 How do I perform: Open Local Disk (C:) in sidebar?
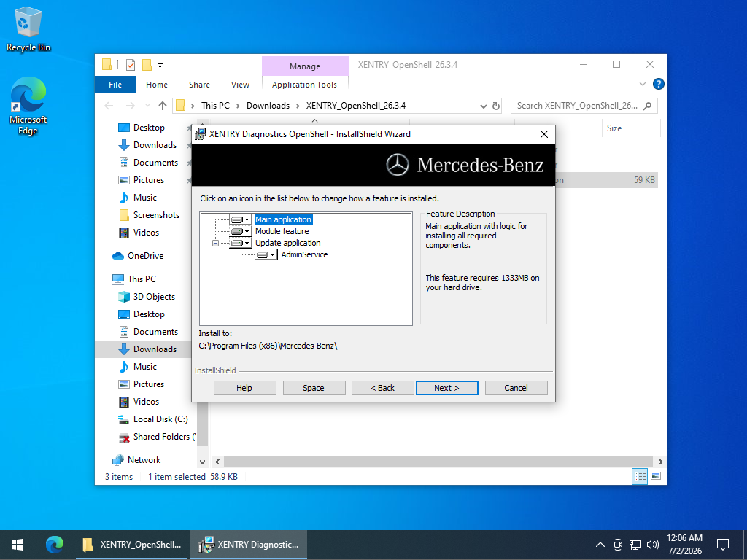[160, 419]
